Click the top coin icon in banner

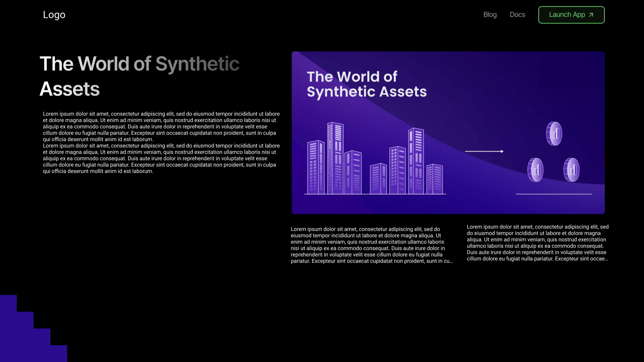(554, 133)
